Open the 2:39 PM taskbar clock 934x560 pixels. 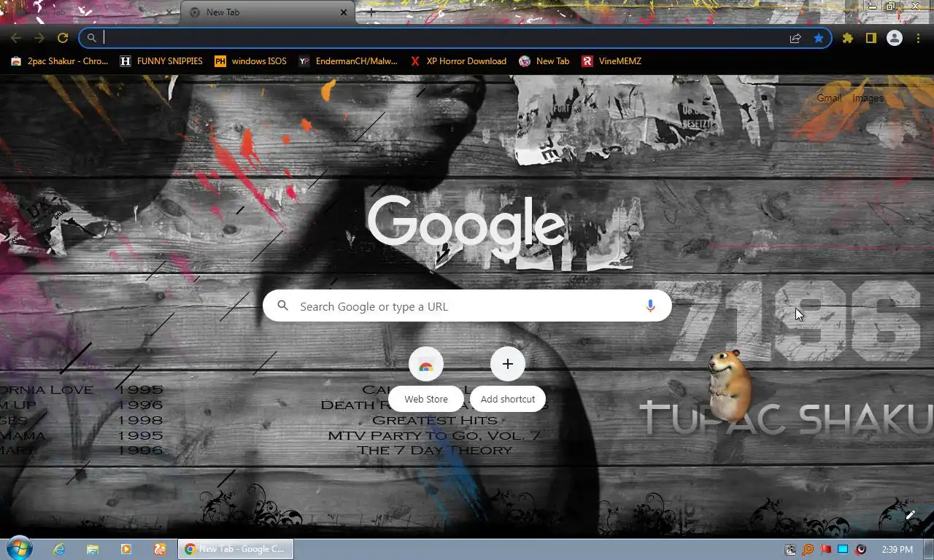pyautogui.click(x=898, y=549)
